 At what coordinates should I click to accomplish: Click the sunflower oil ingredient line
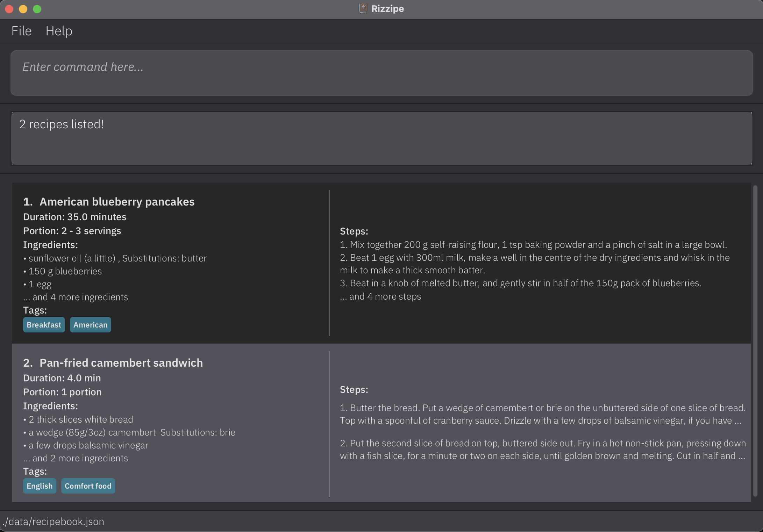click(115, 258)
